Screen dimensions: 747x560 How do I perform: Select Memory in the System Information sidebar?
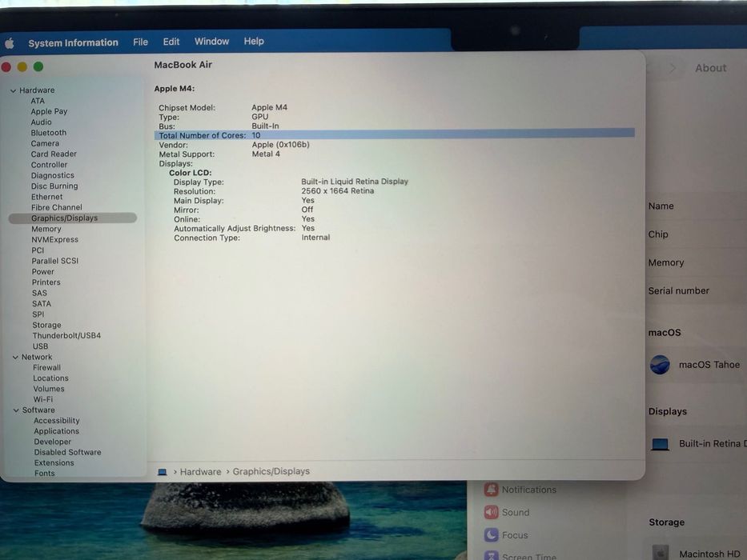coord(46,229)
